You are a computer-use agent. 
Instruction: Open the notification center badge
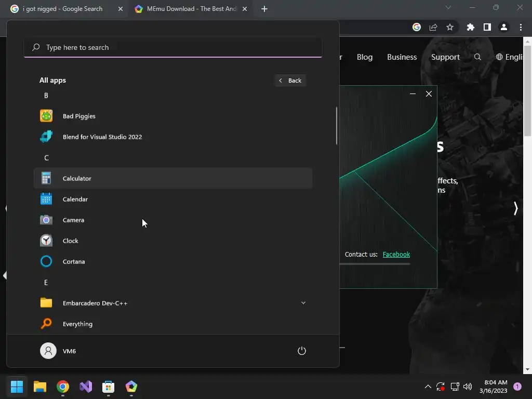[517, 386]
